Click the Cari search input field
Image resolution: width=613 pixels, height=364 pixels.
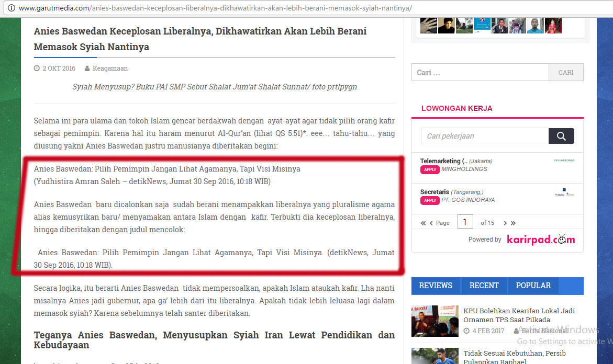tap(480, 72)
